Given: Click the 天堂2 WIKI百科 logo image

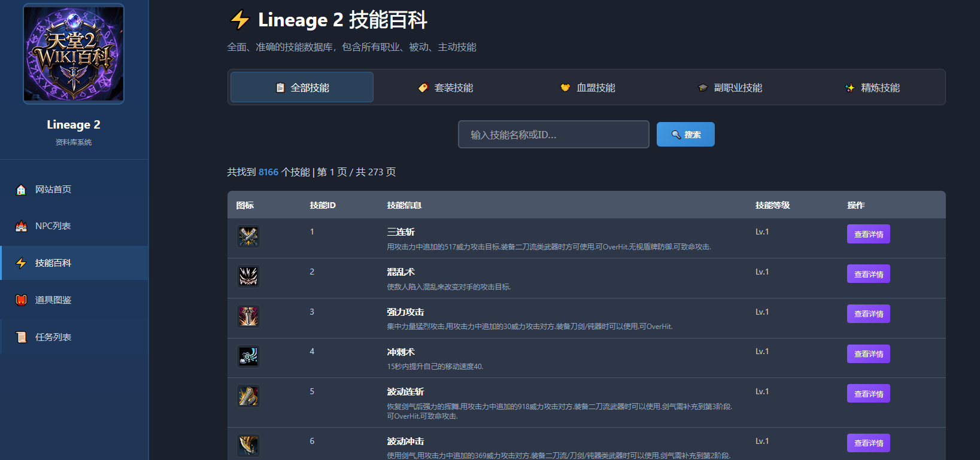Looking at the screenshot, I should [74, 54].
